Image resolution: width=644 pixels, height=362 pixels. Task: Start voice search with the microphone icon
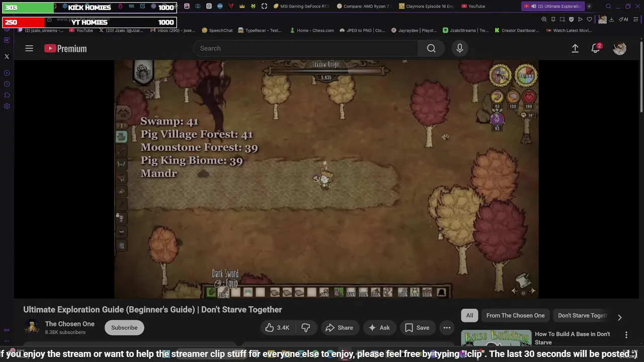459,48
